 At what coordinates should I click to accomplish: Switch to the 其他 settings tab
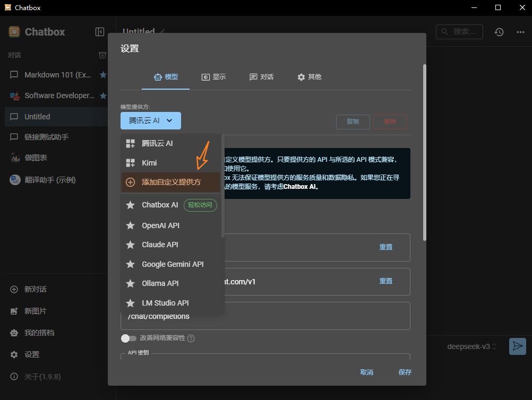(309, 77)
